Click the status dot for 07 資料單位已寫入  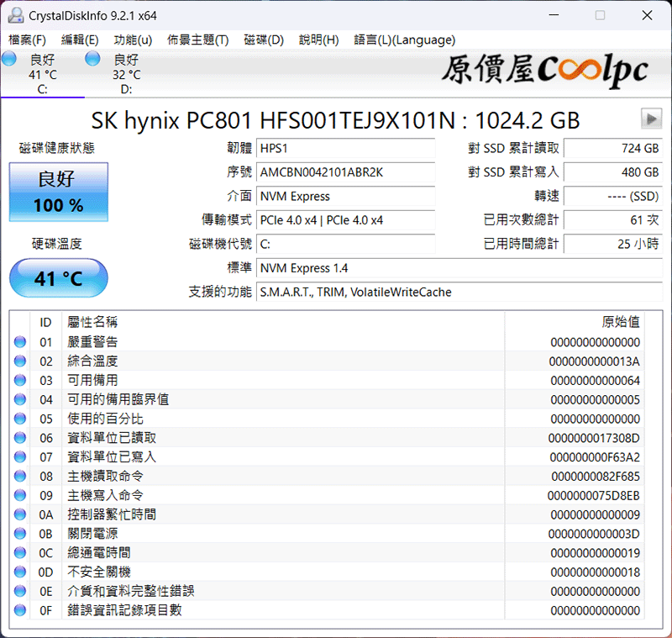pos(20,457)
